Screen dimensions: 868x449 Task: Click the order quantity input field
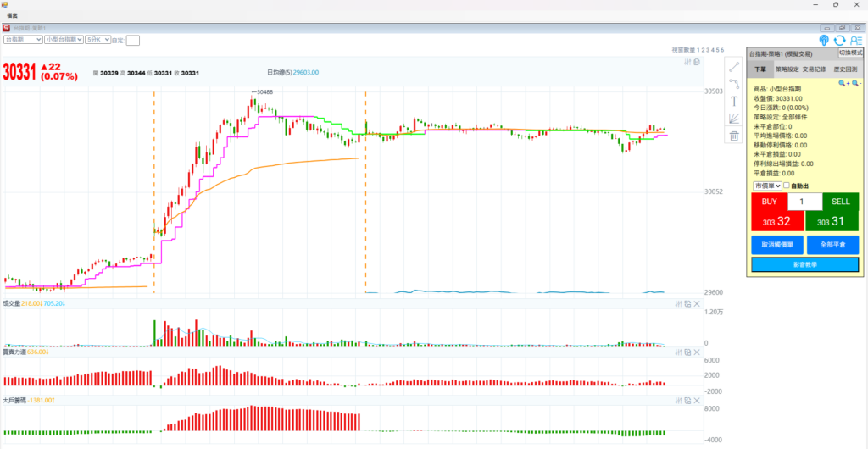(x=804, y=202)
